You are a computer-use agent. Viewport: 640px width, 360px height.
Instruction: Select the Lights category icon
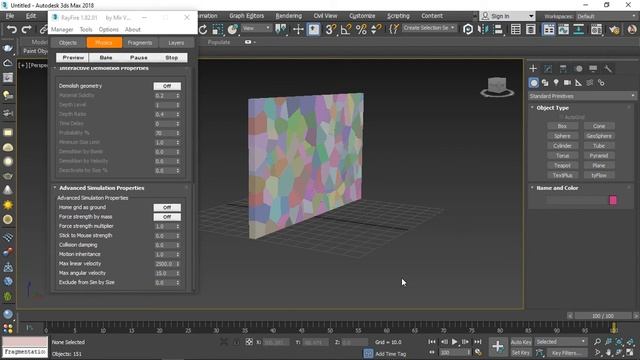(556, 83)
